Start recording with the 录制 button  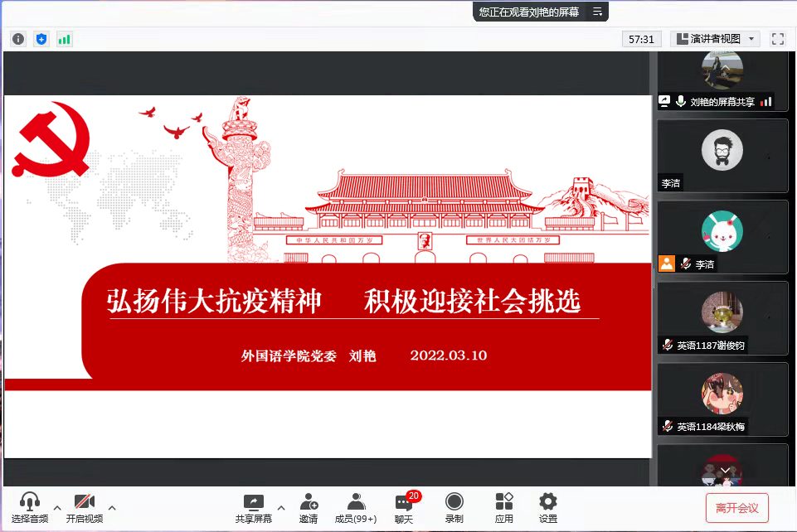pos(454,507)
